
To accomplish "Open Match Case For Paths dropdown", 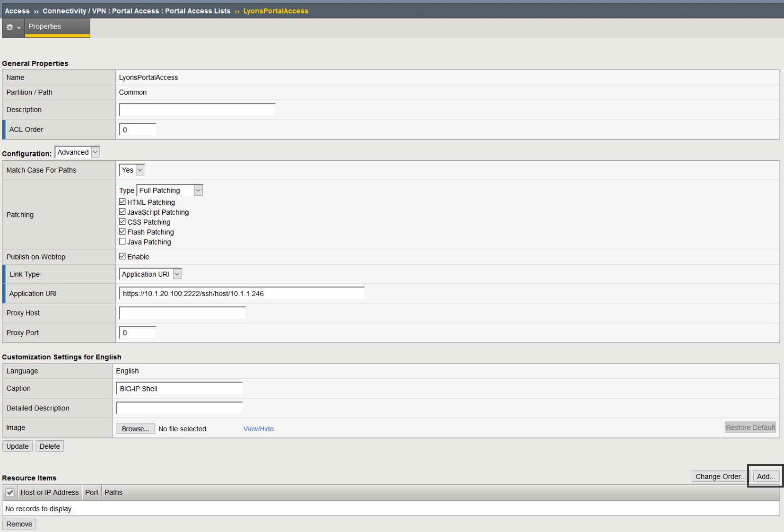I will tap(132, 170).
